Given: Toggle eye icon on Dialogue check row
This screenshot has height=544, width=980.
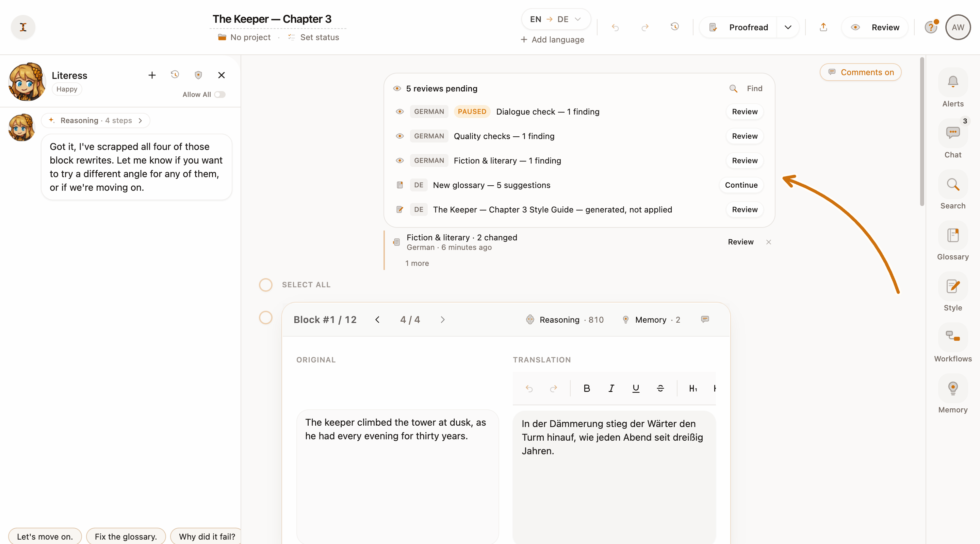Looking at the screenshot, I should [x=399, y=112].
